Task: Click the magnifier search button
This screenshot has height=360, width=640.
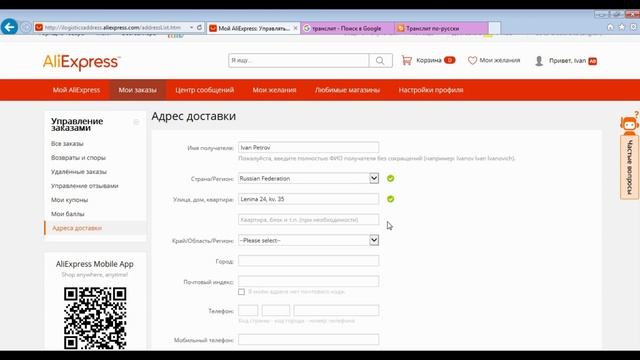Action: point(380,60)
